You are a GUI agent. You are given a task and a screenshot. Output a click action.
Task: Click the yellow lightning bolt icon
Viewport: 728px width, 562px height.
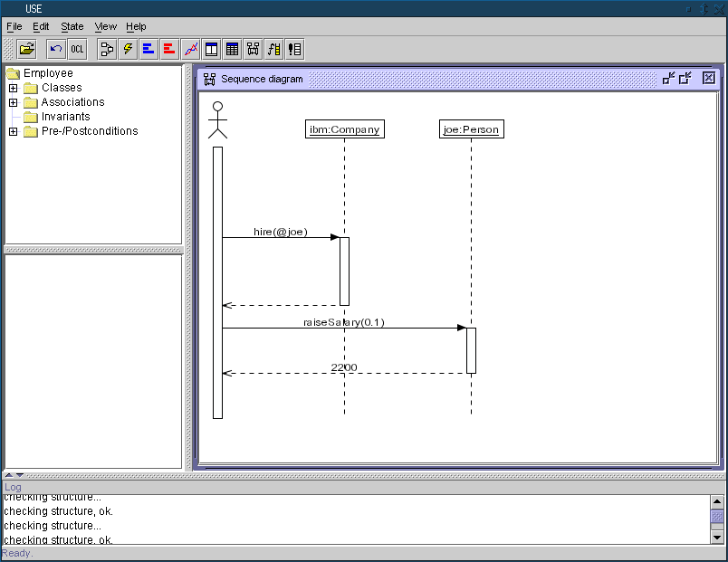(x=128, y=49)
